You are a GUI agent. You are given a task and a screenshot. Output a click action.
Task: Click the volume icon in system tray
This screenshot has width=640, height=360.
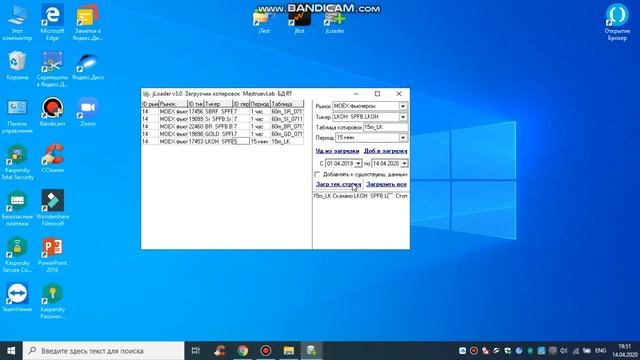tap(564, 351)
